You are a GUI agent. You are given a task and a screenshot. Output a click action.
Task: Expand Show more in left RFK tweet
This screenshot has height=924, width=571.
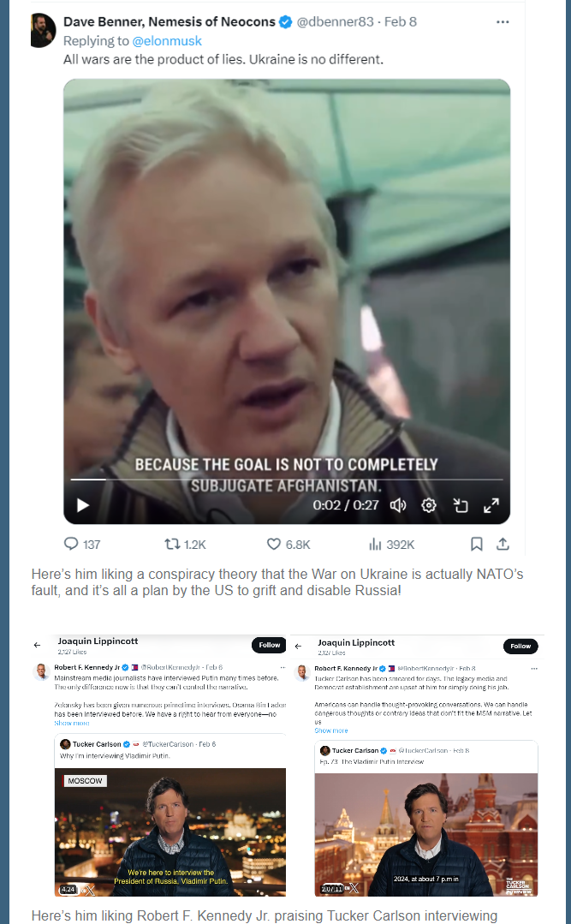72,723
